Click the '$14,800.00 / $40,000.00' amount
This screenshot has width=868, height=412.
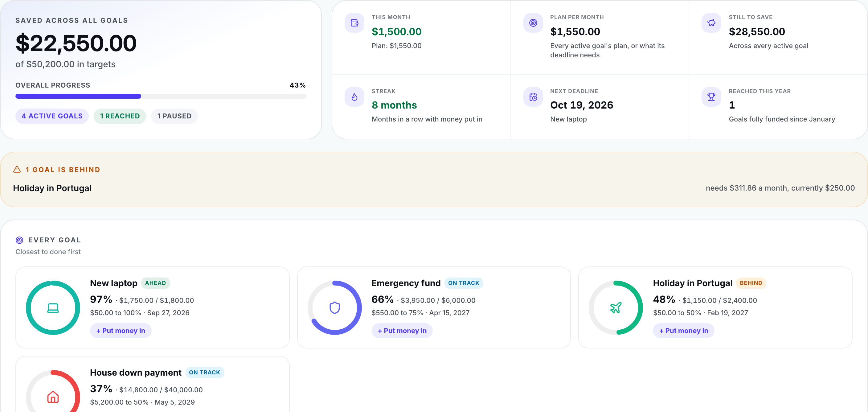(x=161, y=389)
